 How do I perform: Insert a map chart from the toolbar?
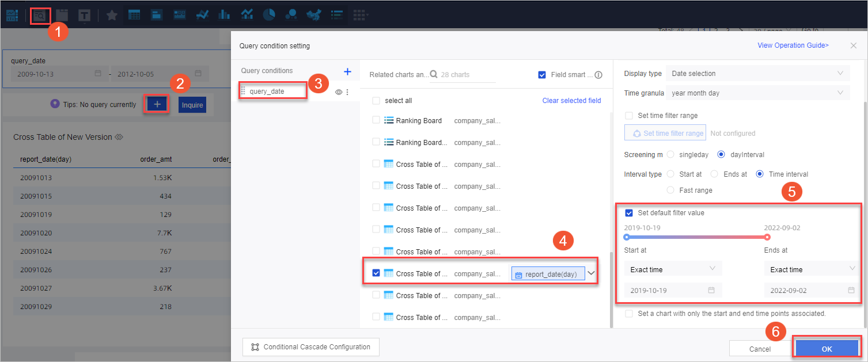pos(314,16)
